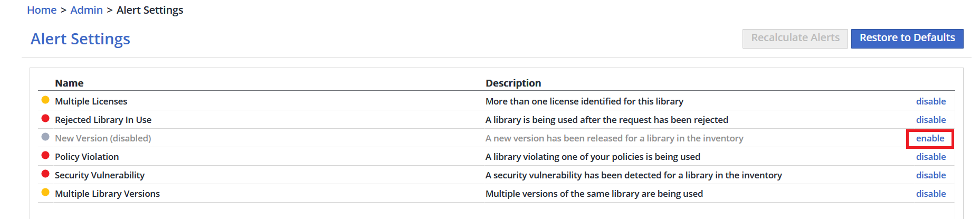
Task: Disable the Security Vulnerability alert
Action: coord(930,175)
